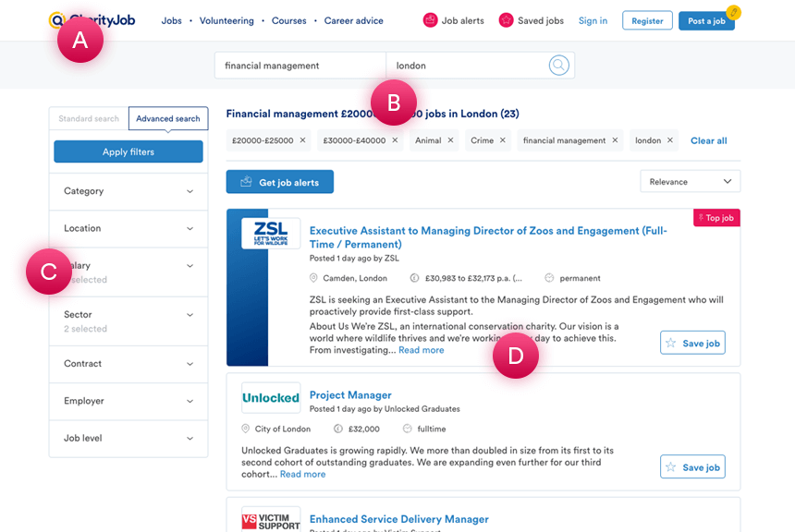Open the Executive Assistant to Managing Director job

tap(488, 237)
